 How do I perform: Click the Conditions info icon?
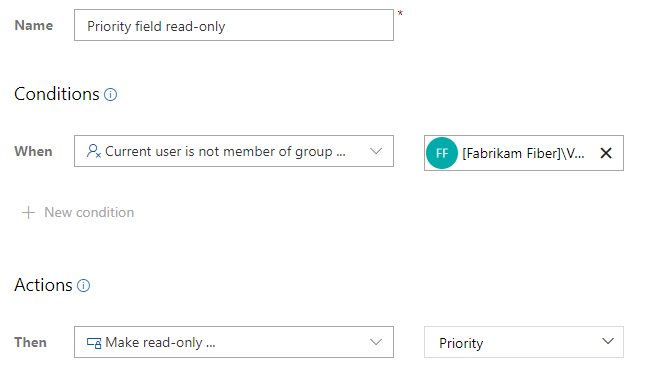[x=110, y=95]
